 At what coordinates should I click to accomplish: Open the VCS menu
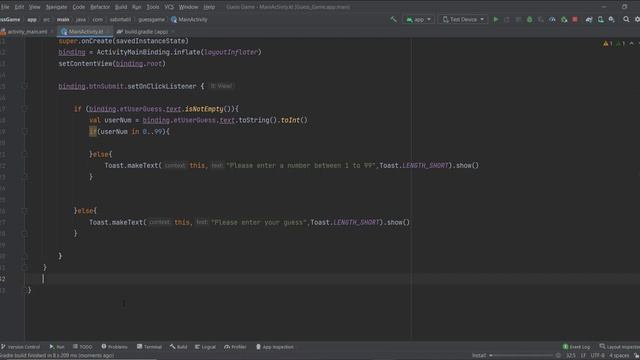(x=169, y=7)
